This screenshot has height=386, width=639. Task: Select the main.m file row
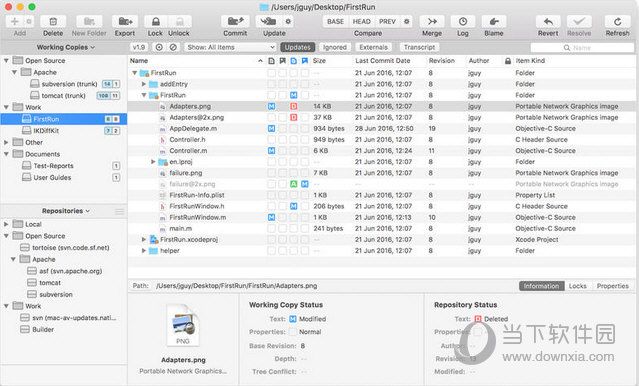coord(381,229)
